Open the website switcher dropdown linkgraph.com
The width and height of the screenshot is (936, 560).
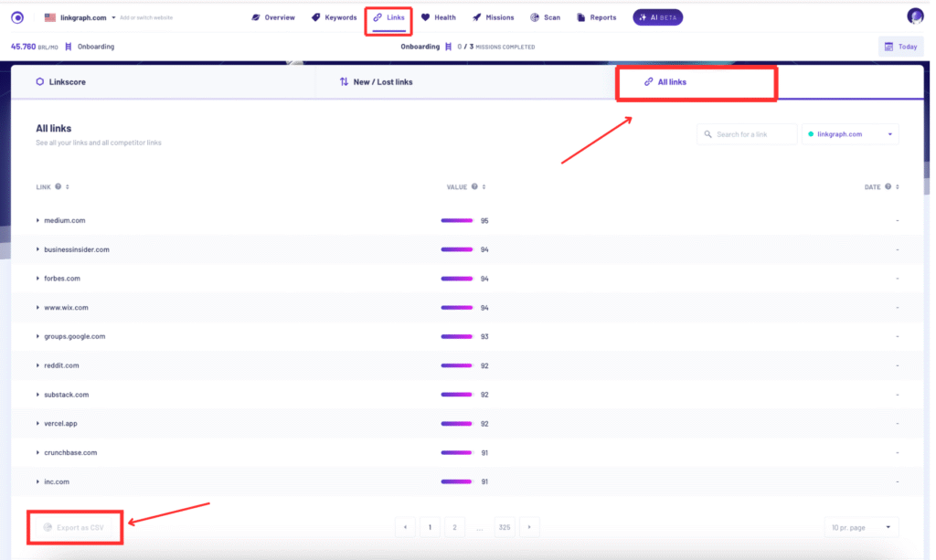pyautogui.click(x=88, y=17)
